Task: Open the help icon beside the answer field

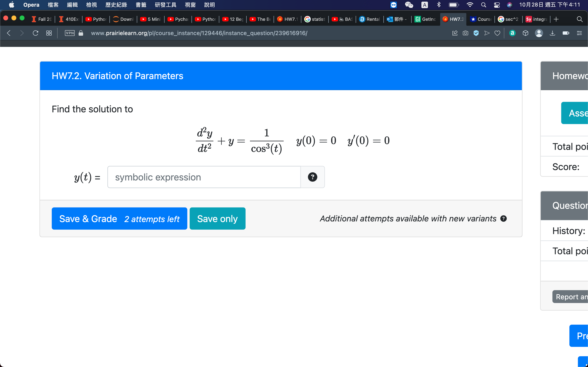Action: click(312, 177)
